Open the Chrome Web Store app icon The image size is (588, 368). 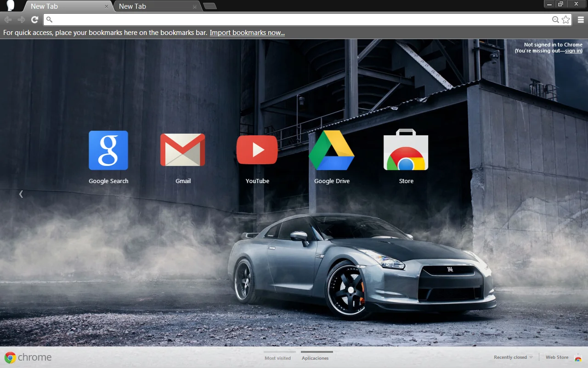click(x=406, y=150)
